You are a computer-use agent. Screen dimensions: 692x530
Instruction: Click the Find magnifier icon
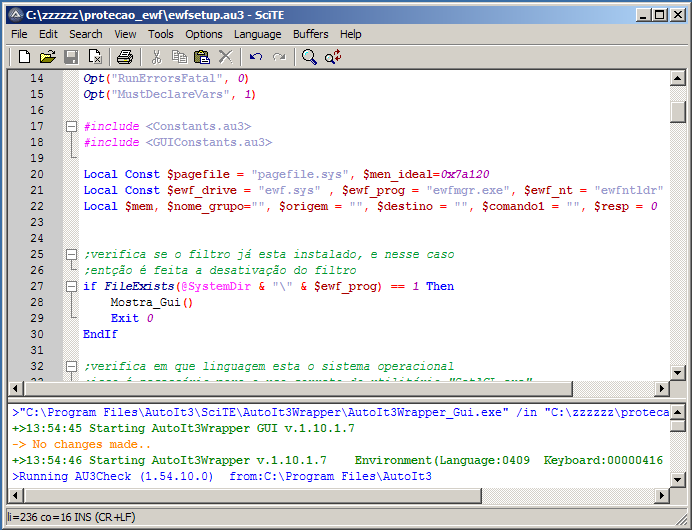click(x=309, y=56)
